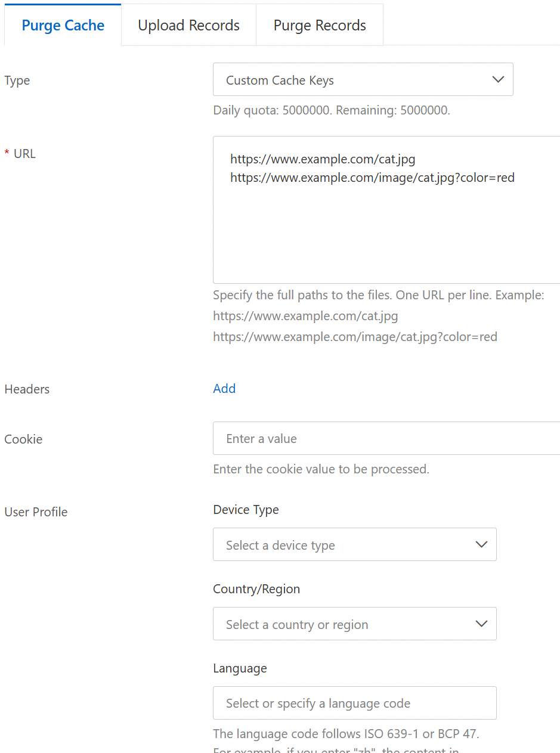560x753 pixels.
Task: Click the Country/Region dropdown chevron icon
Action: 481,624
